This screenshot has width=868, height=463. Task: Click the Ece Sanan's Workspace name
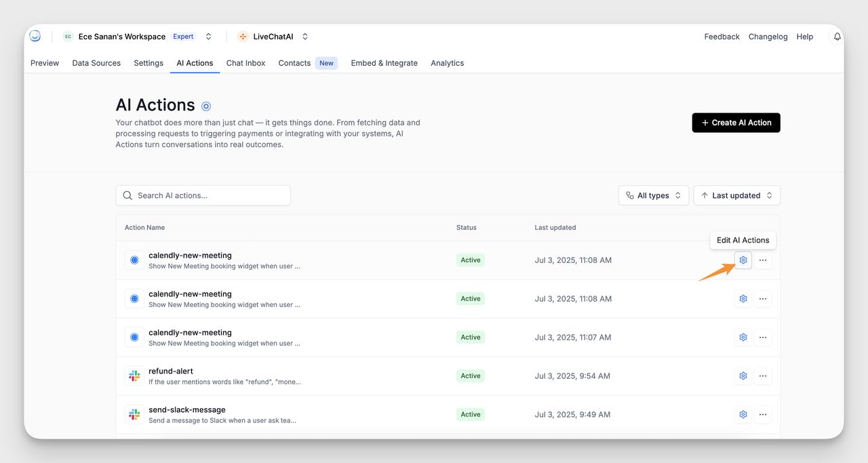tap(122, 37)
